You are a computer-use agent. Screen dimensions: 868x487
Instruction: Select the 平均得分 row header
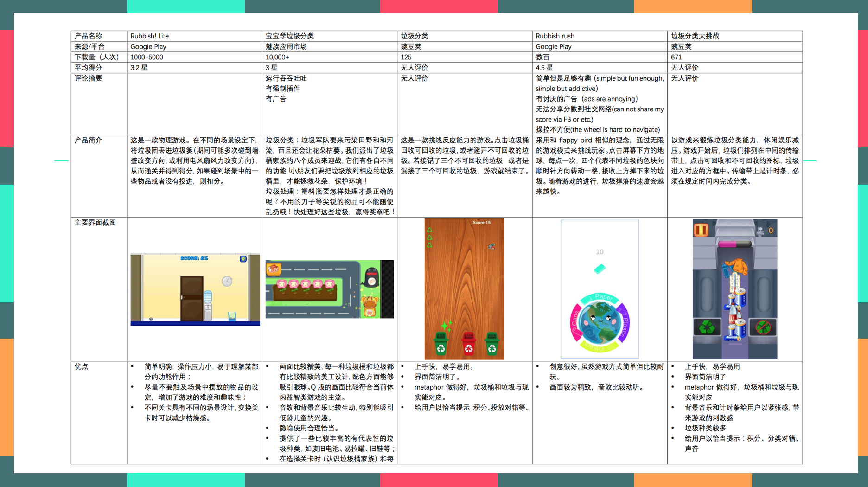pos(99,68)
